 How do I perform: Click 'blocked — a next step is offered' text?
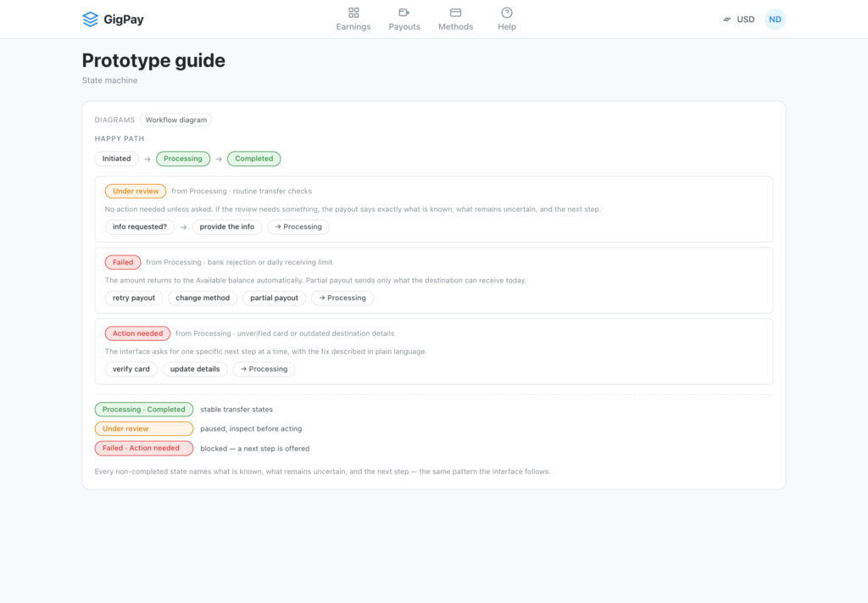[x=254, y=449]
